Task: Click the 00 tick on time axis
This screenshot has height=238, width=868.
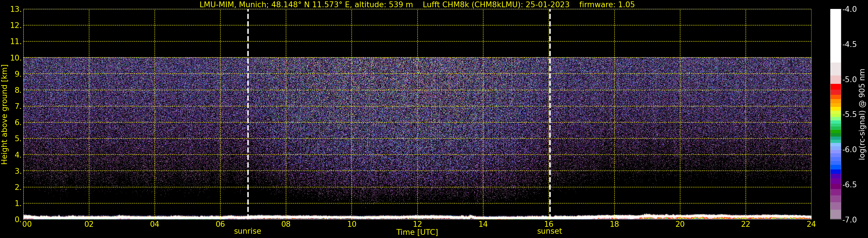Action: (x=26, y=224)
